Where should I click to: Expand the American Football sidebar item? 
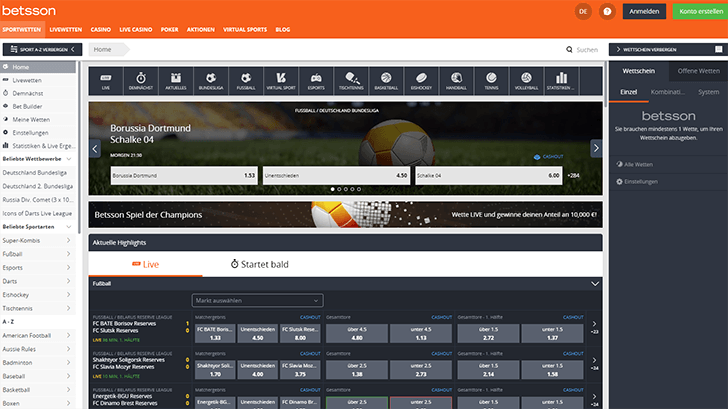69,335
